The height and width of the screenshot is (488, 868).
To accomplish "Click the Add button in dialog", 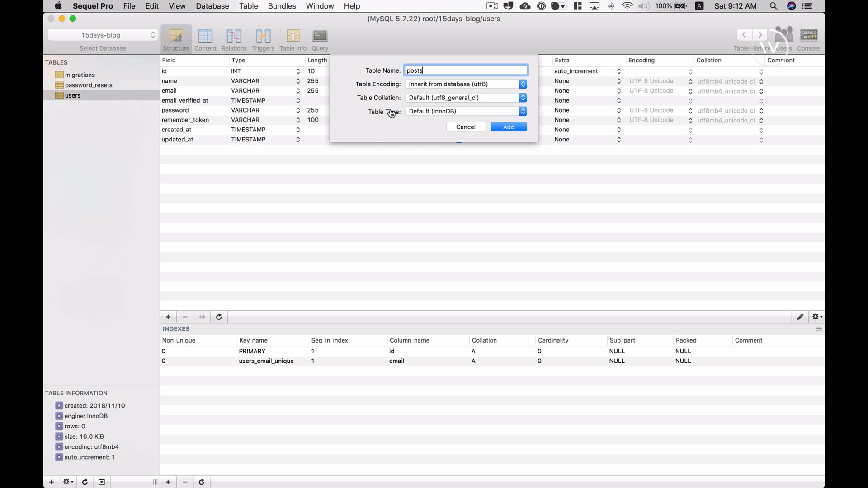I will click(x=509, y=127).
